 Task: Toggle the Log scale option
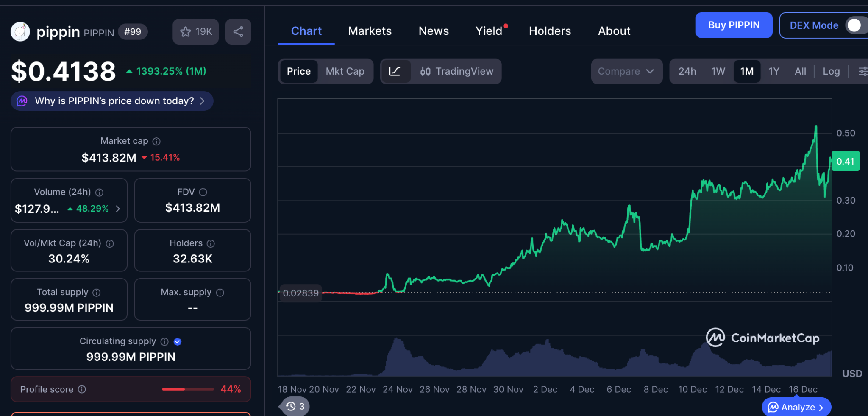pyautogui.click(x=831, y=71)
